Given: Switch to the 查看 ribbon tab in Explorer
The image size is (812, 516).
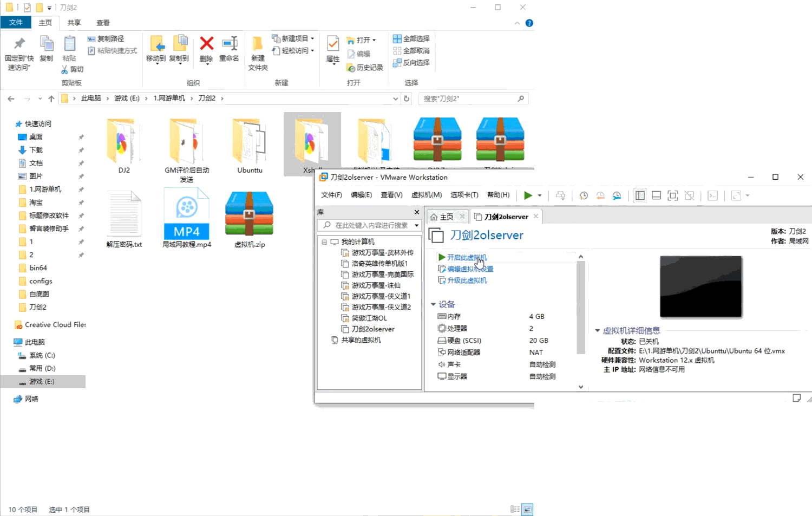Looking at the screenshot, I should 103,23.
